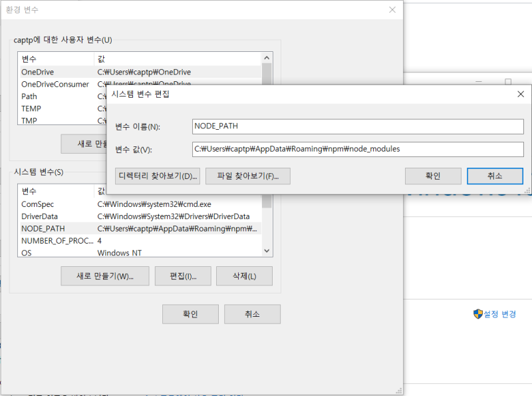Click 파일 찾아보기(F)... button
Image resolution: width=532 pixels, height=396 pixels.
(247, 176)
